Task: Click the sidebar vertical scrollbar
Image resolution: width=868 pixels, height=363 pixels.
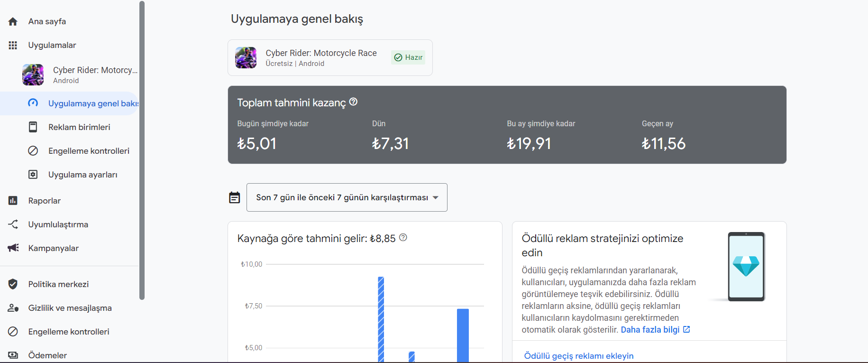Action: (x=142, y=150)
